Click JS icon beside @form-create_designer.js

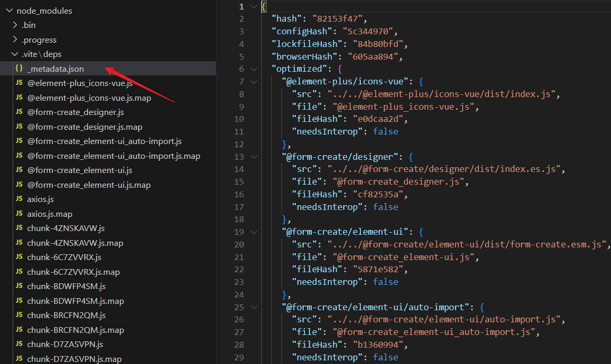click(x=19, y=112)
